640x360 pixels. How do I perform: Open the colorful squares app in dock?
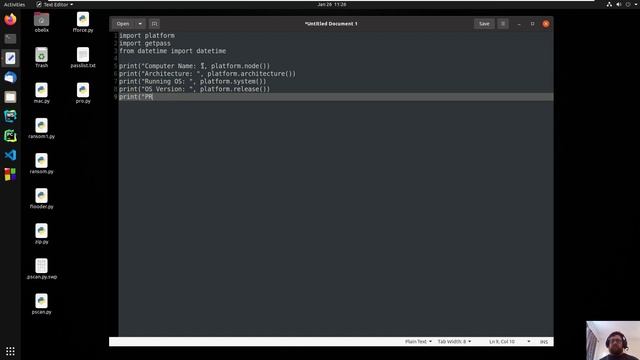[10, 174]
